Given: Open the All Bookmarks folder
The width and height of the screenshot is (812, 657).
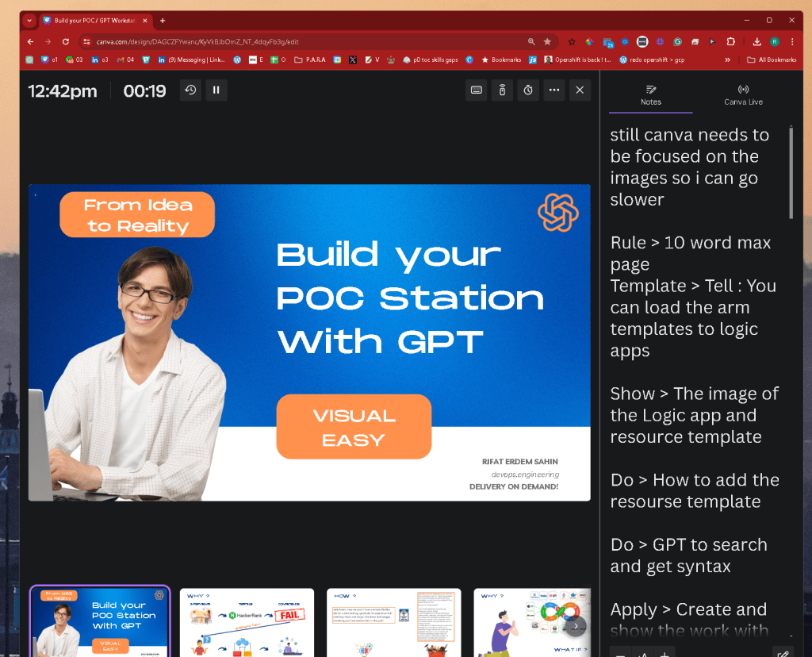Looking at the screenshot, I should (772, 60).
